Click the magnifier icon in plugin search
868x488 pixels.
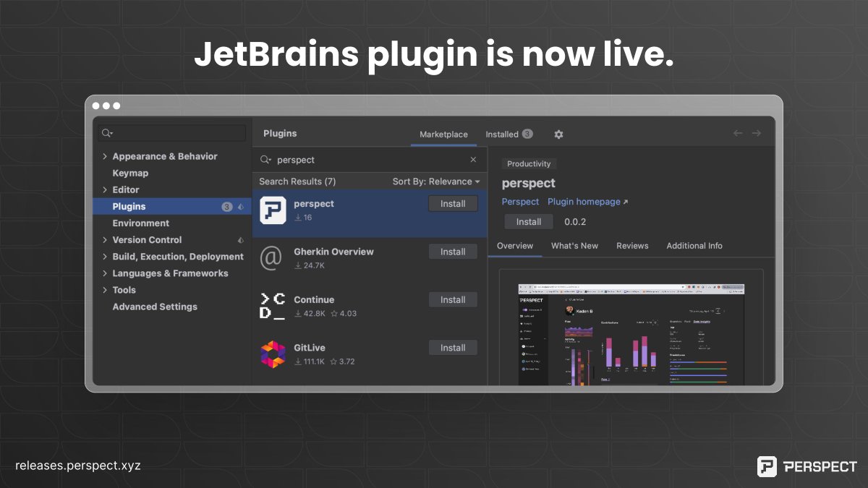(265, 160)
